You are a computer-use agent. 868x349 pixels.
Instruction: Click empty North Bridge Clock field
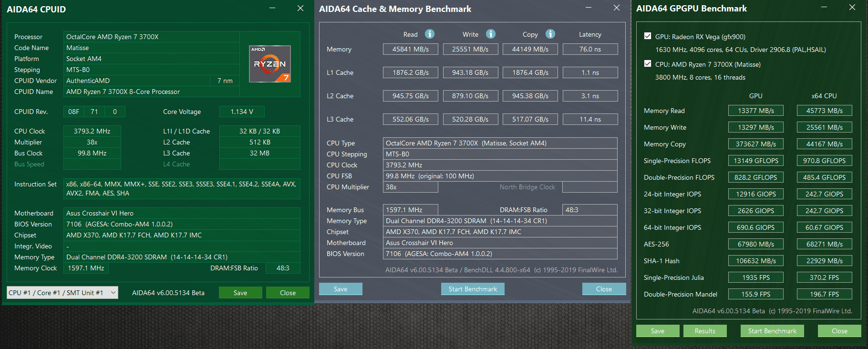590,187
